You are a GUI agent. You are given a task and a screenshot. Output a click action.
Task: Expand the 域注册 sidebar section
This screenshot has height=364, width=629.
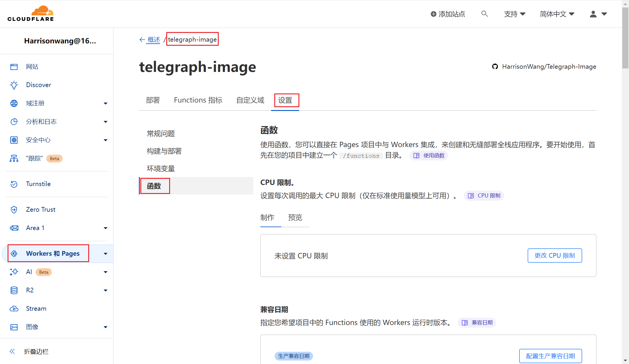[x=105, y=103]
